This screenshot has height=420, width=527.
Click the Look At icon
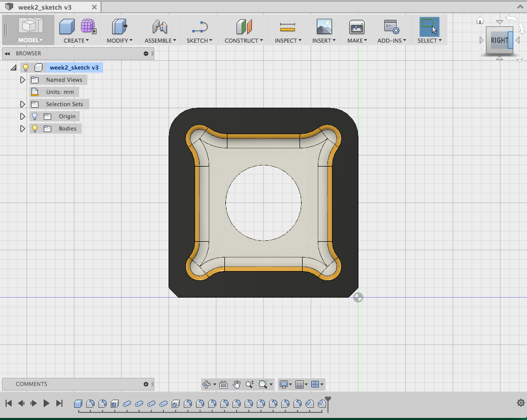tap(223, 384)
